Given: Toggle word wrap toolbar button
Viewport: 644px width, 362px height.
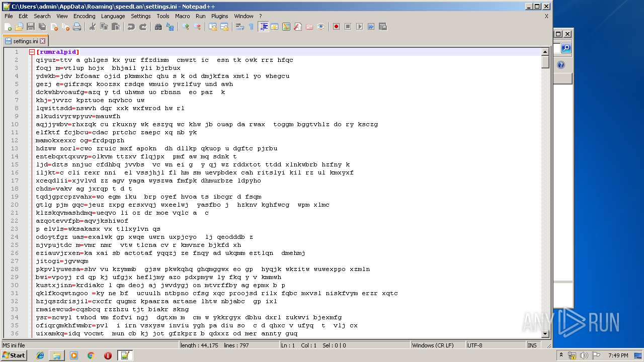Looking at the screenshot, I should click(x=240, y=27).
